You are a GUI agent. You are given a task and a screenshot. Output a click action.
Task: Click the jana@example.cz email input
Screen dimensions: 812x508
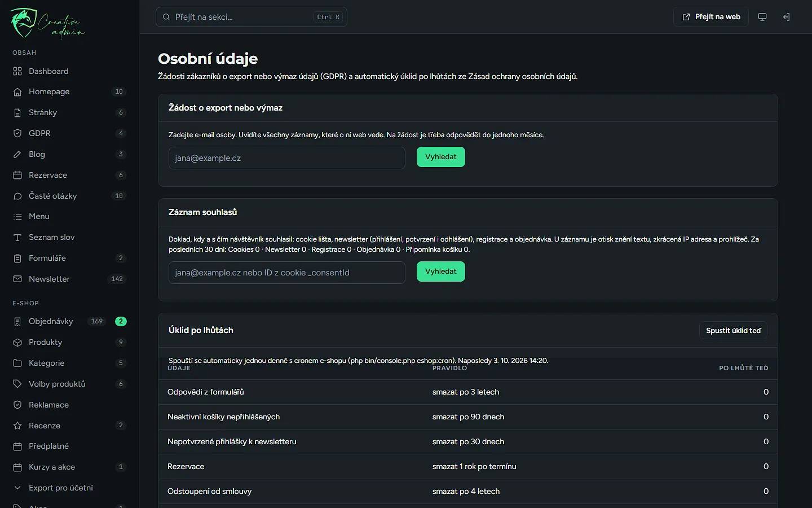click(x=287, y=158)
